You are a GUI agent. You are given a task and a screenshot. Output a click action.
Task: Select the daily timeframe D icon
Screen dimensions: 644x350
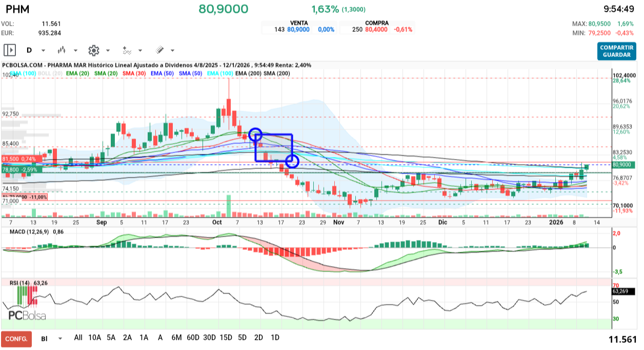(30, 50)
